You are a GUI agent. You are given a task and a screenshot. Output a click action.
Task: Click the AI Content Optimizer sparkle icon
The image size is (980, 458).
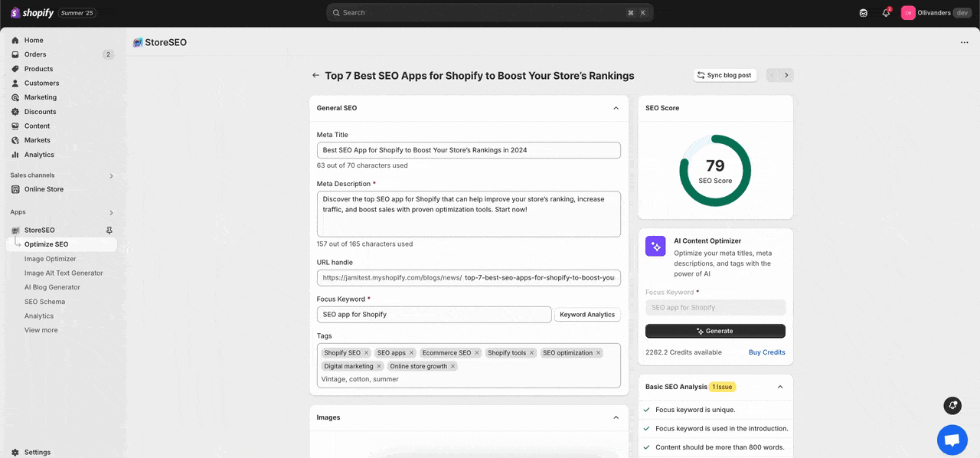[x=655, y=246]
